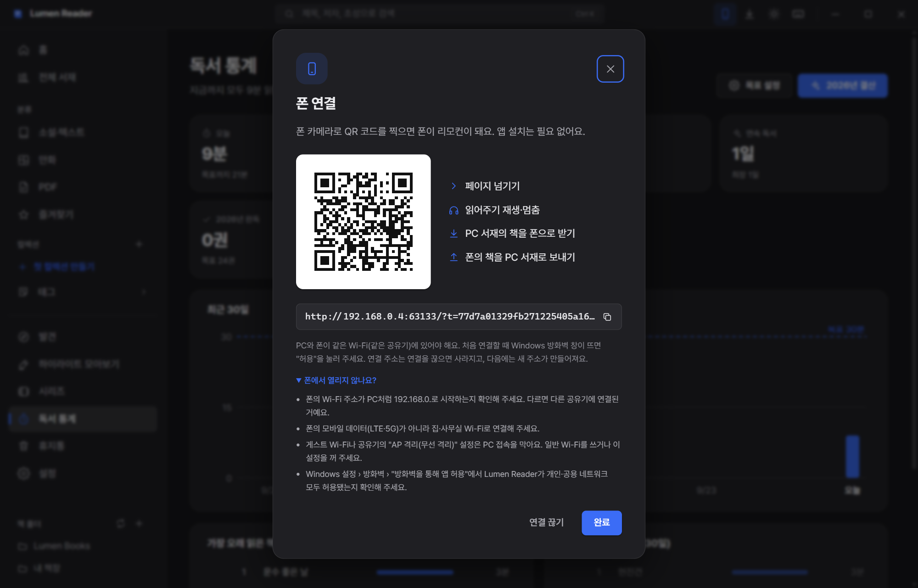
Task: Click the 게스트 Wi-Fi AP 격리 troubleshooting tip
Action: coord(463,451)
